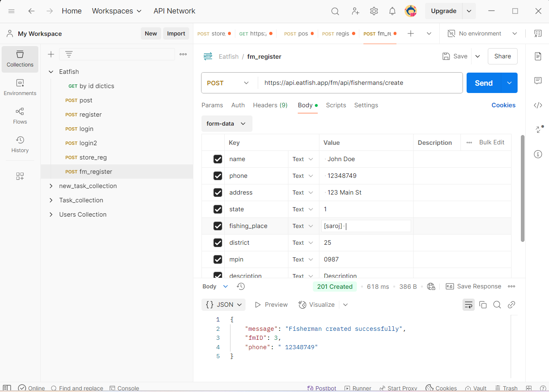Click the request URL input field
The width and height of the screenshot is (549, 392).
[360, 83]
